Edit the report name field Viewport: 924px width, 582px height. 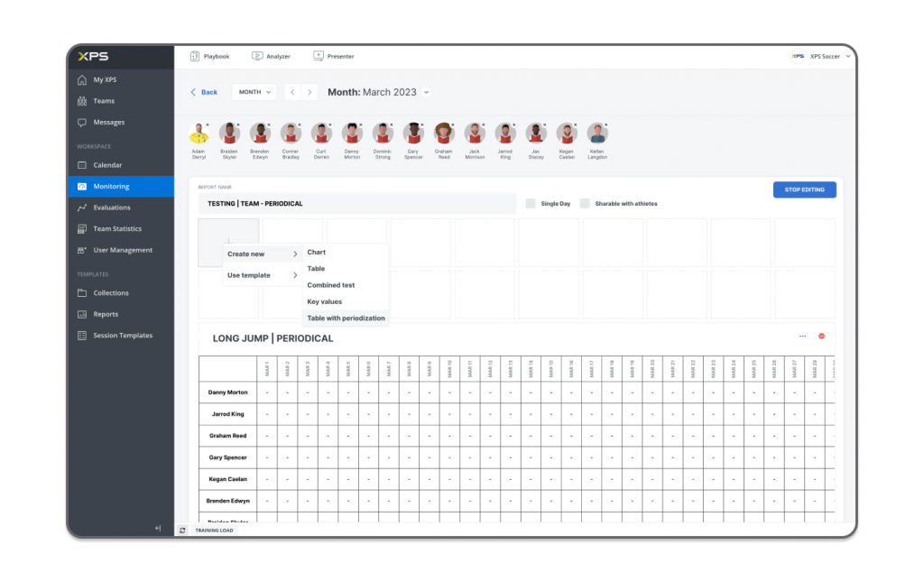[x=357, y=203]
